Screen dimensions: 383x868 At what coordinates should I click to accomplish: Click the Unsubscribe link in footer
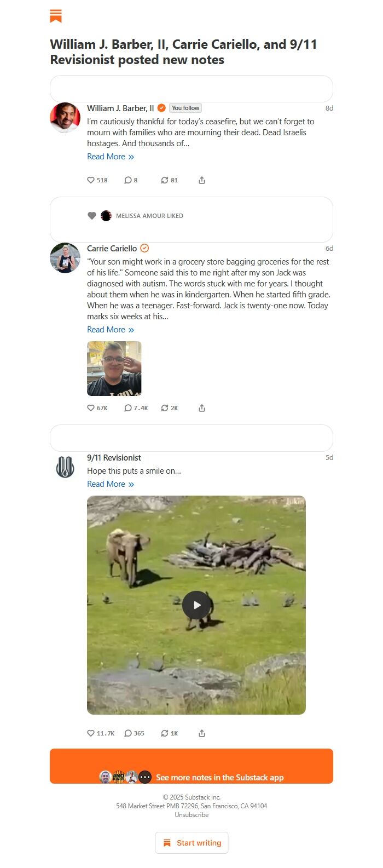pos(191,815)
